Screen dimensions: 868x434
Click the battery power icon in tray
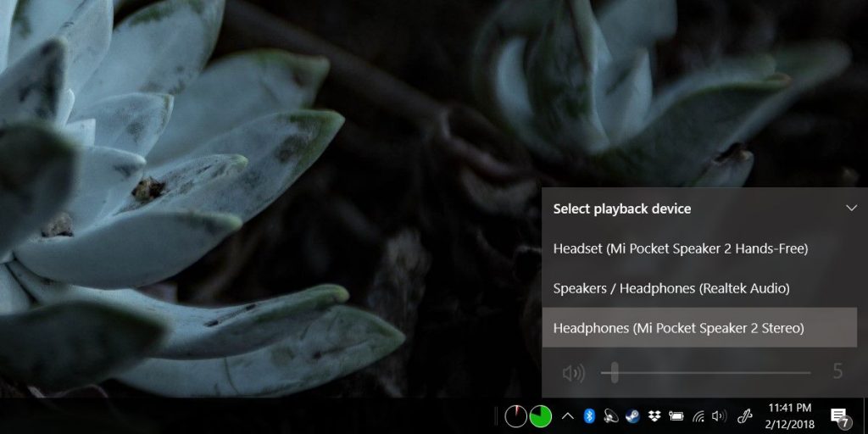click(676, 416)
